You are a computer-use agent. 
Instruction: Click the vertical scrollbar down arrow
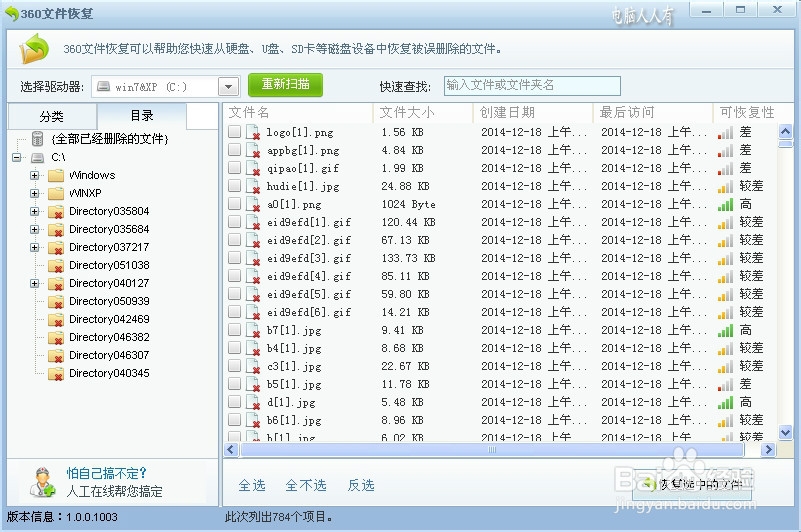(x=786, y=433)
